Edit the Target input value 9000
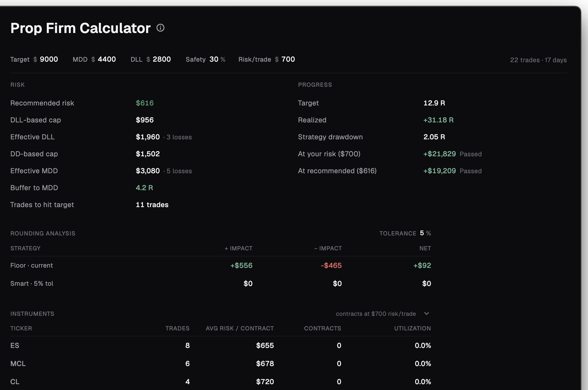Viewport: 588px width, 390px height. [x=49, y=59]
